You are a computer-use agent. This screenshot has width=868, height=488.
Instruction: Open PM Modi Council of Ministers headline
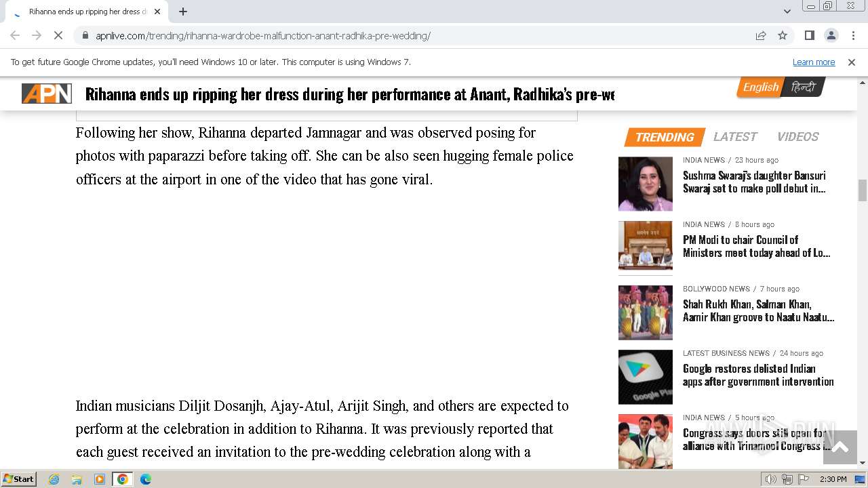[x=757, y=246]
